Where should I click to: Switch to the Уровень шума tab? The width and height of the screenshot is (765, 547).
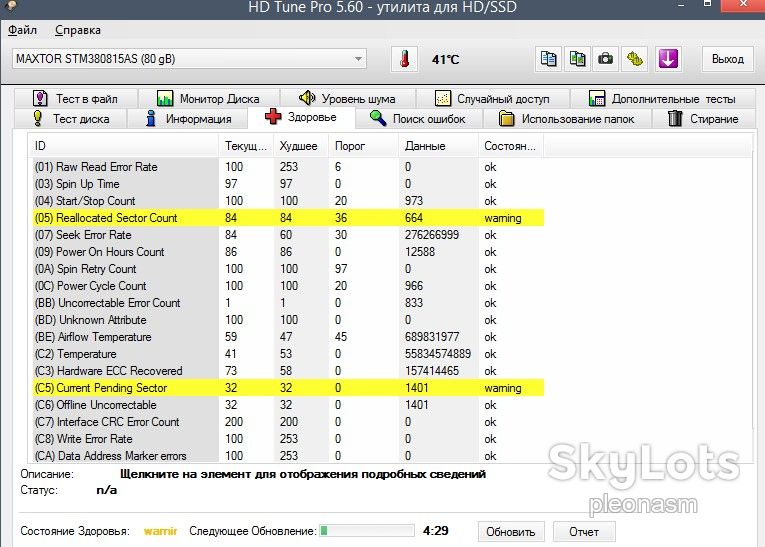347,99
